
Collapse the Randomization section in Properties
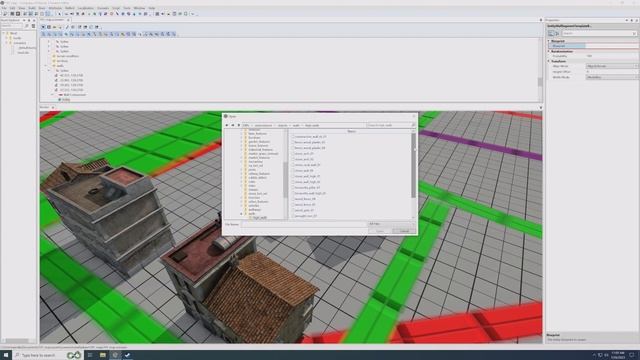[x=549, y=51]
